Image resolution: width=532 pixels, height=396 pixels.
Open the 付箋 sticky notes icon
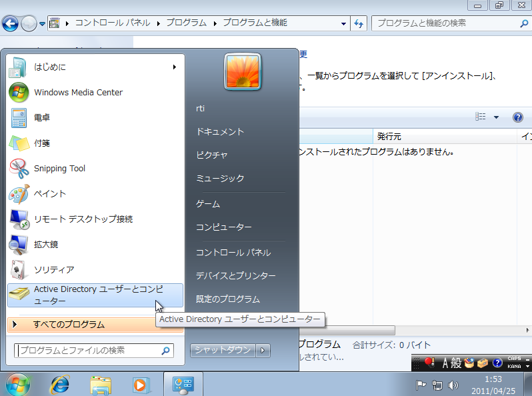coord(19,143)
